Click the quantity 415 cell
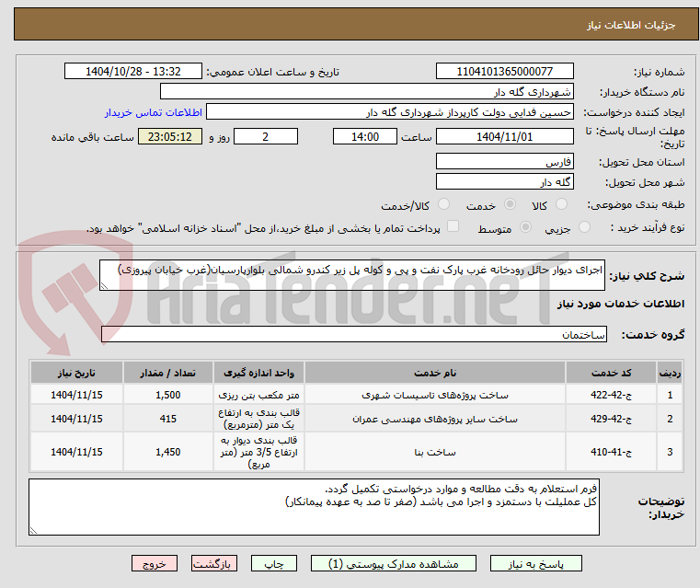700x588 pixels. (x=167, y=419)
